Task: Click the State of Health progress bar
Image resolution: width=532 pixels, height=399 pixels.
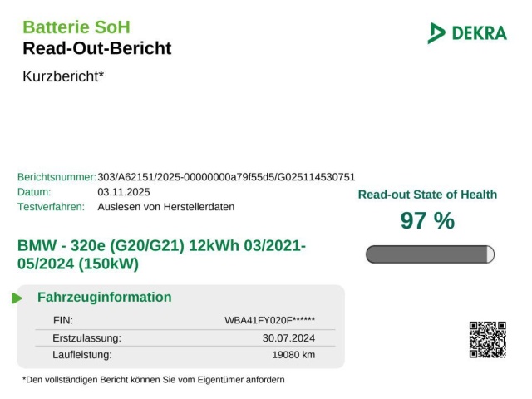Action: point(430,254)
